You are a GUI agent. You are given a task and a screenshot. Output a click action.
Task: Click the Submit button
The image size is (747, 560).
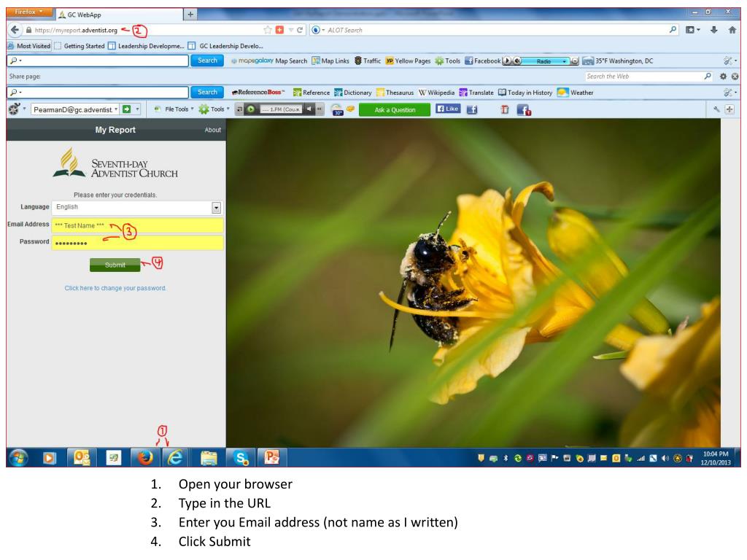coord(115,265)
